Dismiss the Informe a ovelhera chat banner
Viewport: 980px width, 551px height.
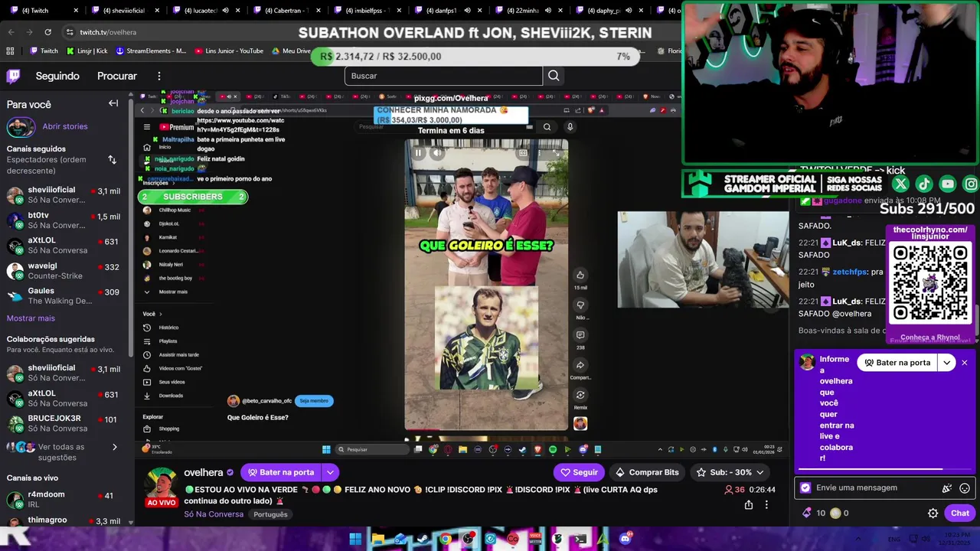[x=965, y=363]
